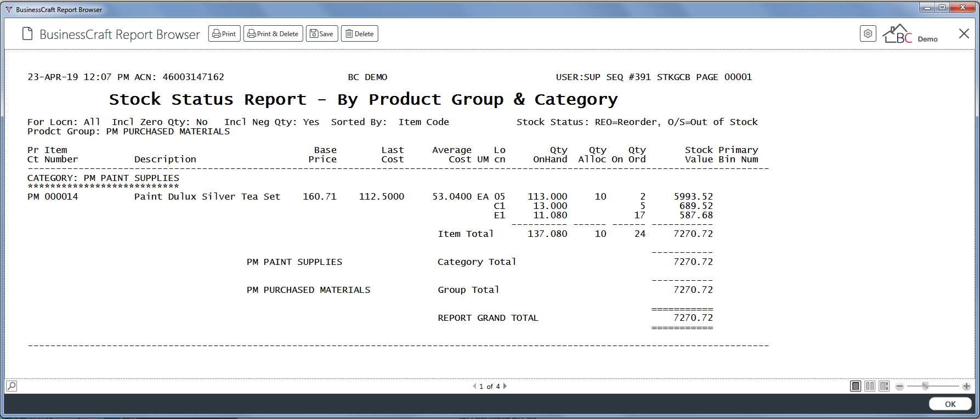Click the document icon beside browser title

tap(27, 34)
